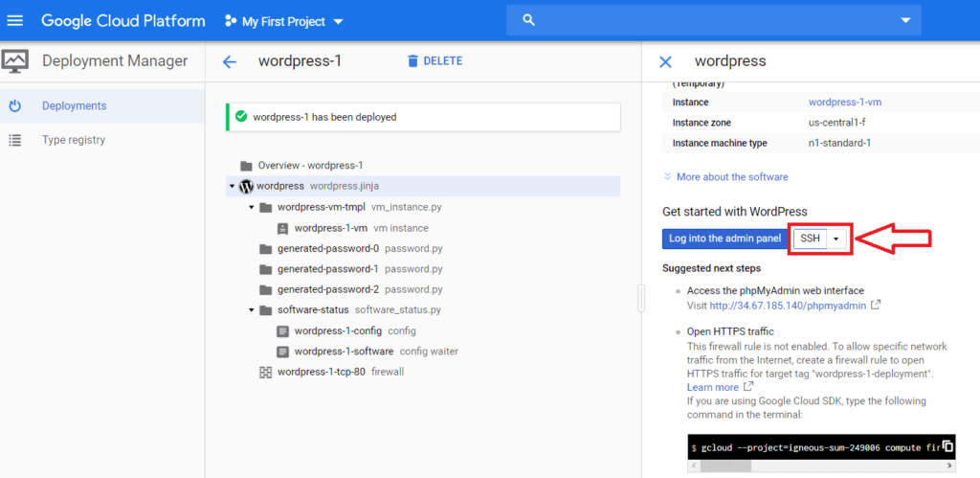This screenshot has width=980, height=478.
Task: Click the wordpress-1-software document icon
Action: pos(282,351)
